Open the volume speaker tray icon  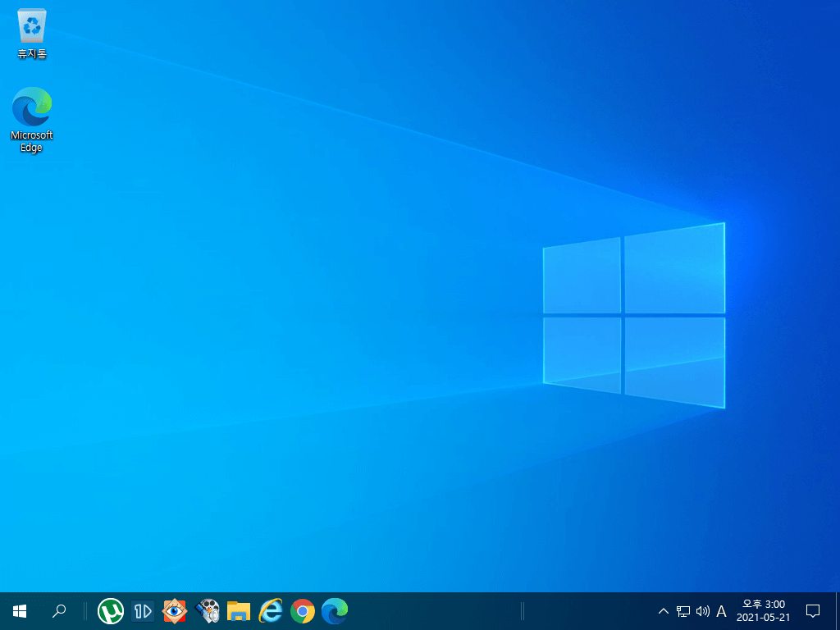702,611
